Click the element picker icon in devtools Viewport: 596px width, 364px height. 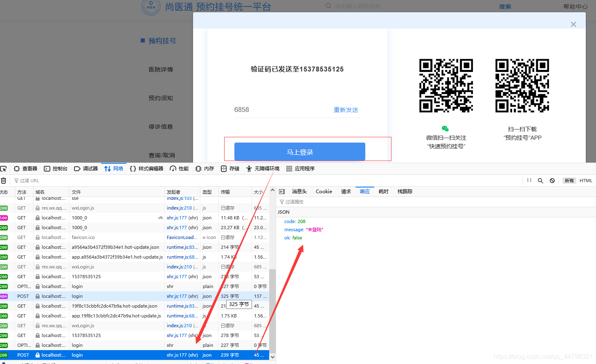3,169
